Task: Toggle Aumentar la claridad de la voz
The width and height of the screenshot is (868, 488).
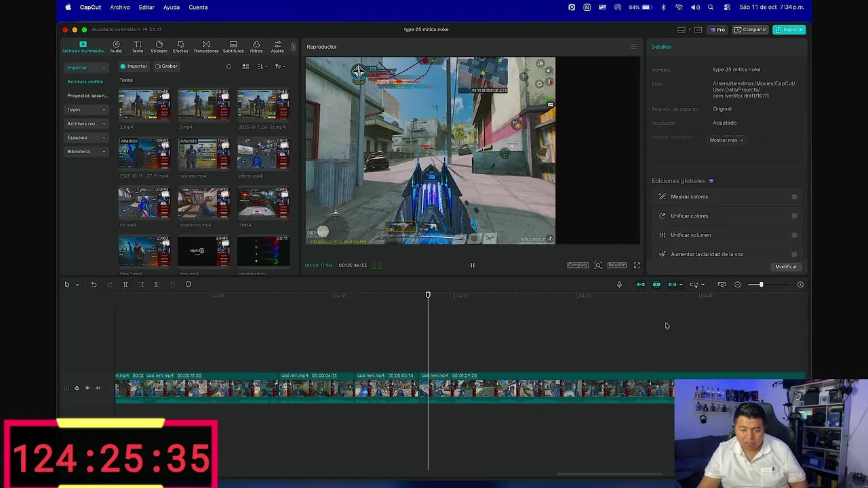Action: tap(794, 254)
